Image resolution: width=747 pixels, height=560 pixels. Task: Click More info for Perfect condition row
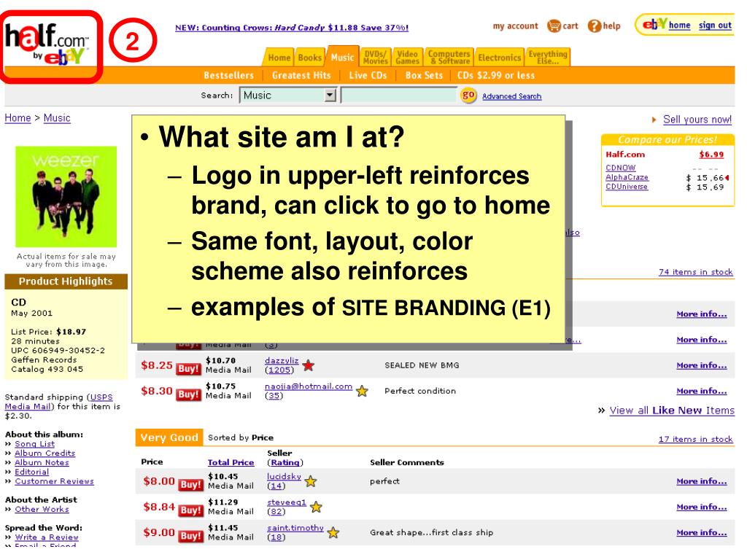tap(702, 392)
